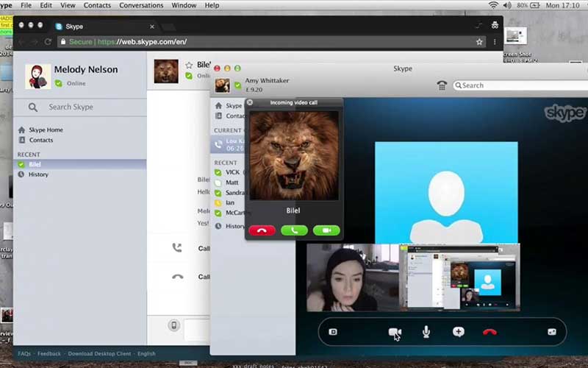This screenshot has width=588, height=368.
Task: Answer Bilel's call with audio only
Action: pos(294,230)
